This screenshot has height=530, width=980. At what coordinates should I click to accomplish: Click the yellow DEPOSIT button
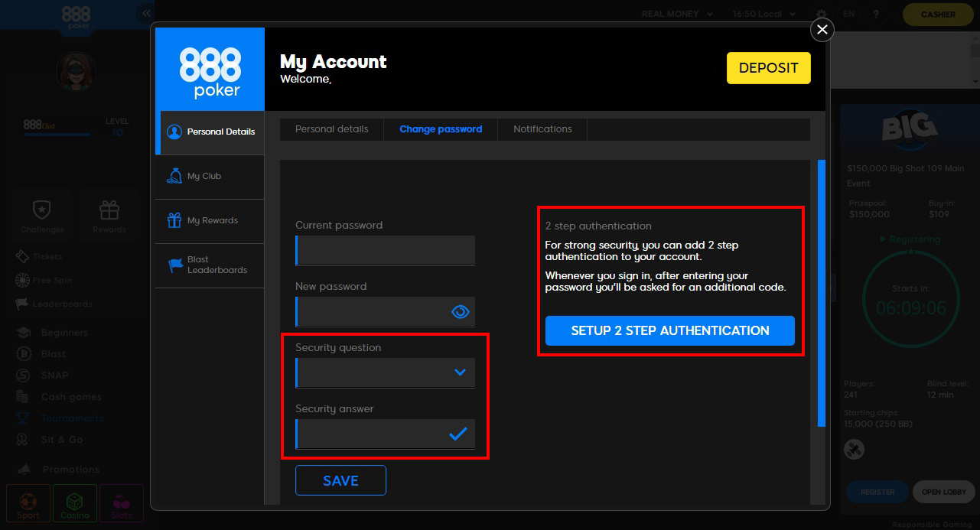click(768, 68)
